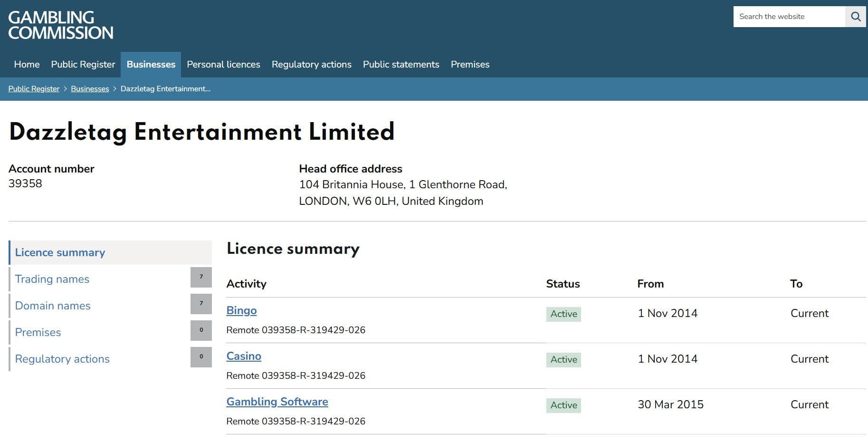Click Public Register breadcrumb link

(x=34, y=89)
